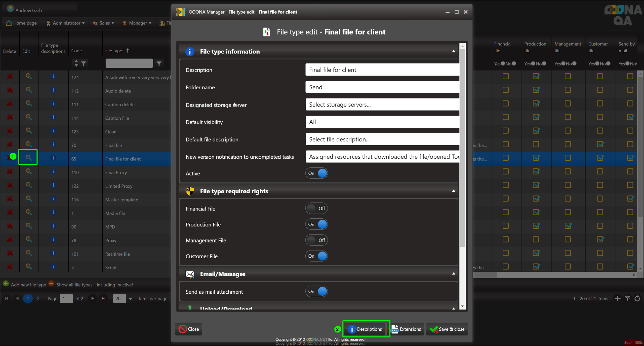Image resolution: width=644 pixels, height=346 pixels.
Task: Enable the Financial File switch
Action: pyautogui.click(x=316, y=209)
